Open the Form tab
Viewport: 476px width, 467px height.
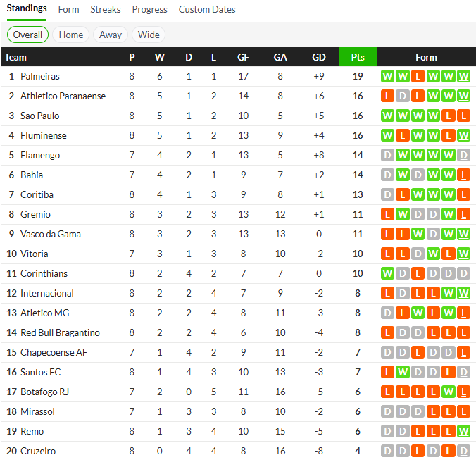click(68, 10)
